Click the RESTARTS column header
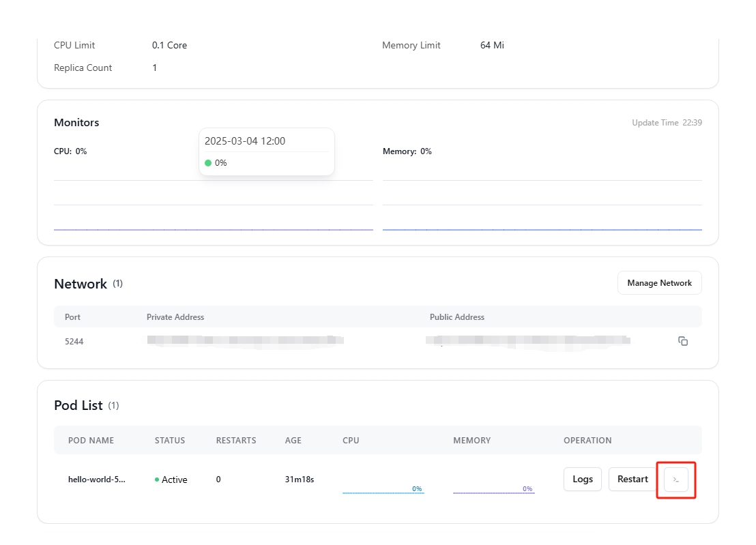 (236, 441)
